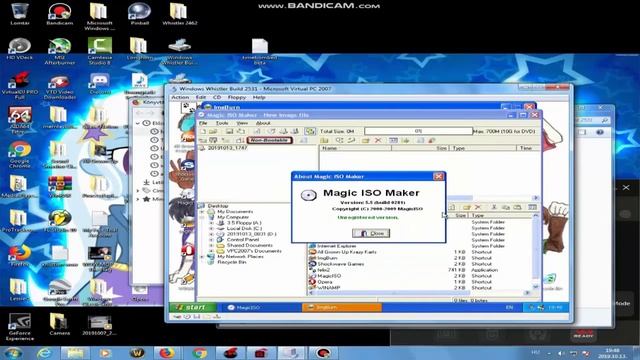Viewport: 640px width, 360px height.
Task: Open the Camera desktop folder
Action: pyautogui.click(x=60, y=324)
